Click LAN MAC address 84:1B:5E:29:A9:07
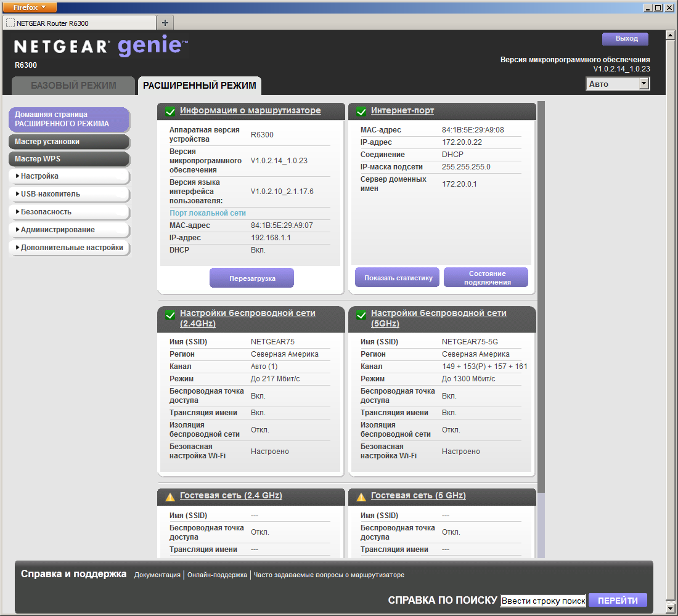This screenshot has height=616, width=678. pos(282,225)
